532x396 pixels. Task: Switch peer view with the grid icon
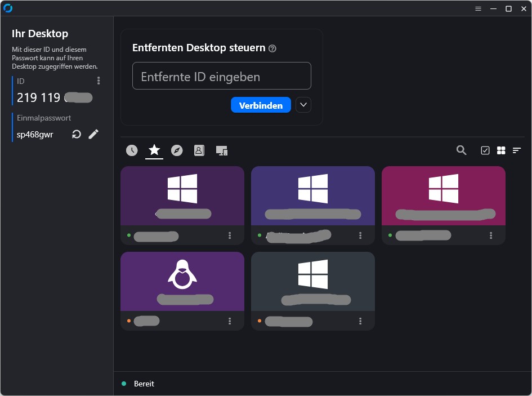pyautogui.click(x=501, y=150)
